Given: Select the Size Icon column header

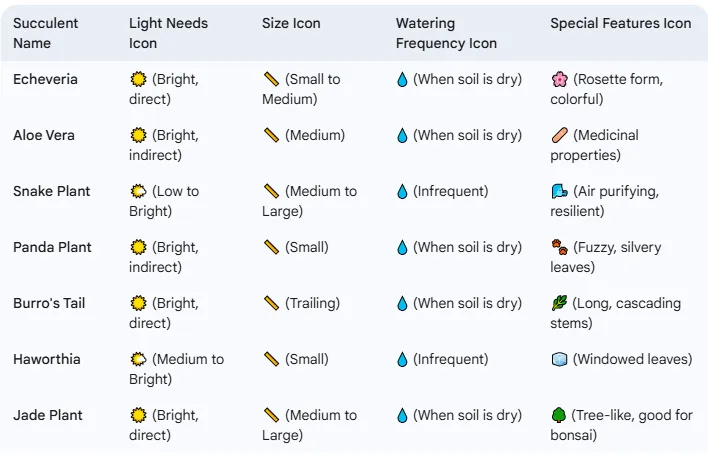Looking at the screenshot, I should (291, 23).
